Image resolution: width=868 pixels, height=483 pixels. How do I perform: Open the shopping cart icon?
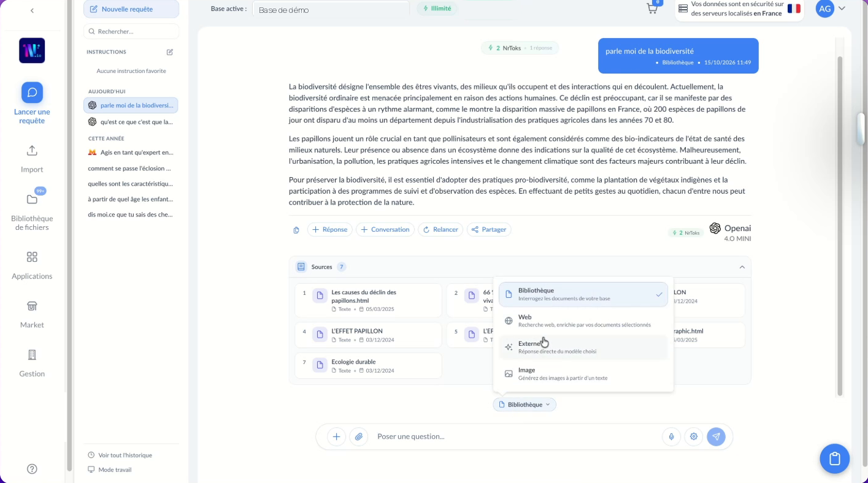tap(652, 9)
